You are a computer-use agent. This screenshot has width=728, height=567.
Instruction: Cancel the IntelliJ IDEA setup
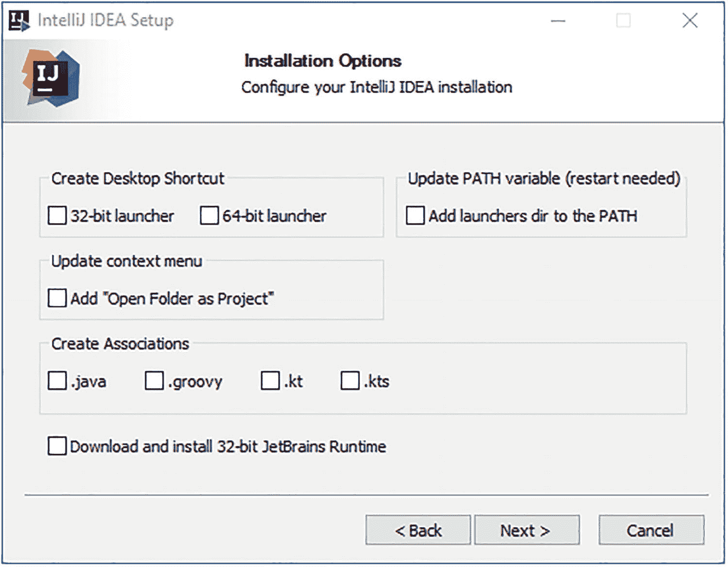(651, 530)
